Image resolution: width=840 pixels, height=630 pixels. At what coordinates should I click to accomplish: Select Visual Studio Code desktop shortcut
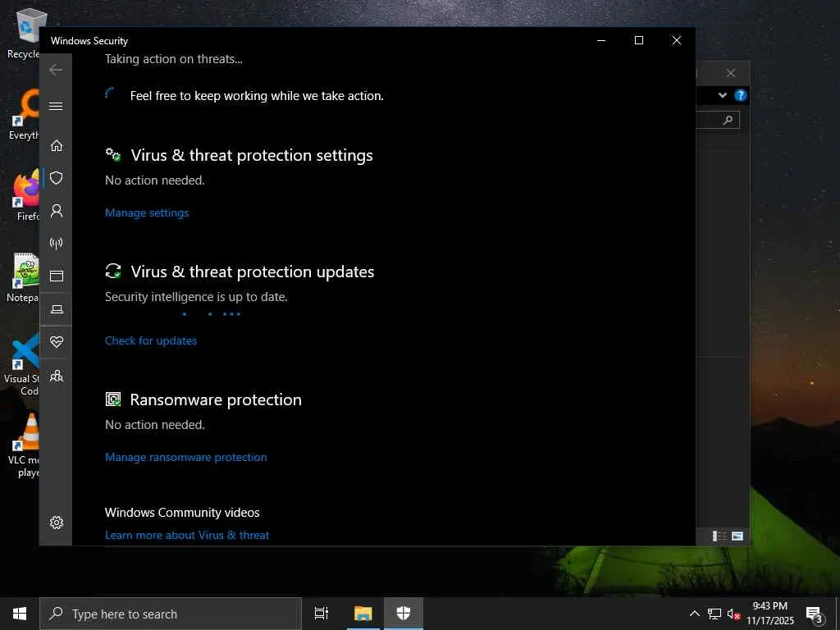pyautogui.click(x=22, y=364)
